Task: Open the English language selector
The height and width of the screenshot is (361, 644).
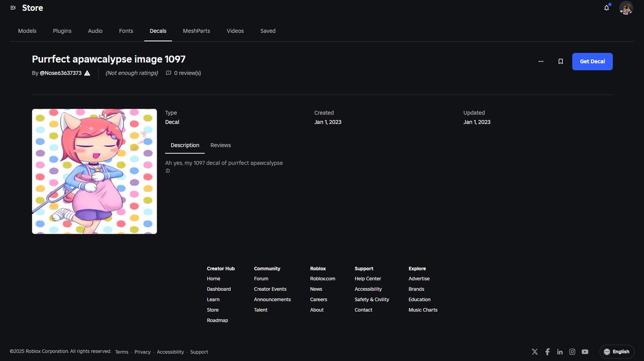Action: pyautogui.click(x=617, y=352)
